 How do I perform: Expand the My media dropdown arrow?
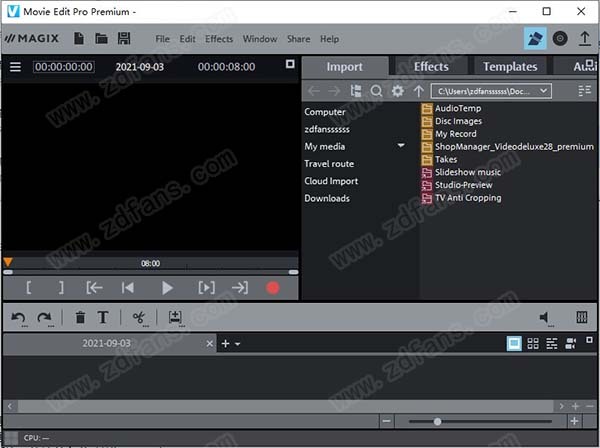[401, 146]
